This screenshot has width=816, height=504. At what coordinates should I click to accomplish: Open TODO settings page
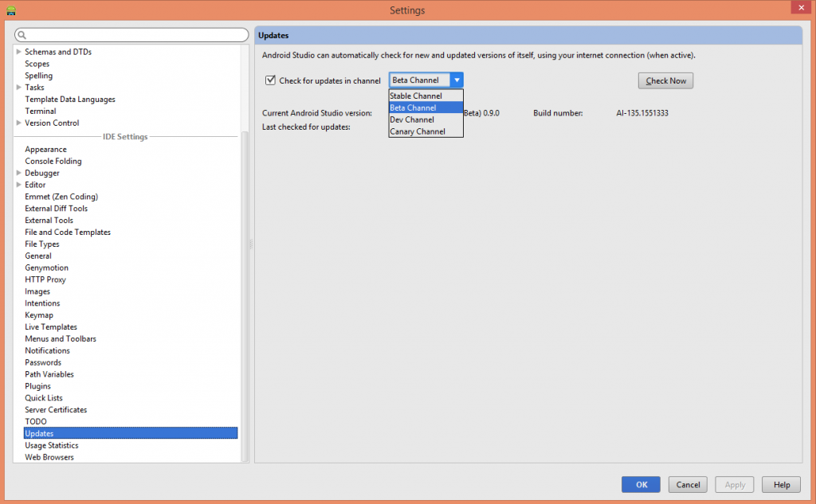point(35,422)
